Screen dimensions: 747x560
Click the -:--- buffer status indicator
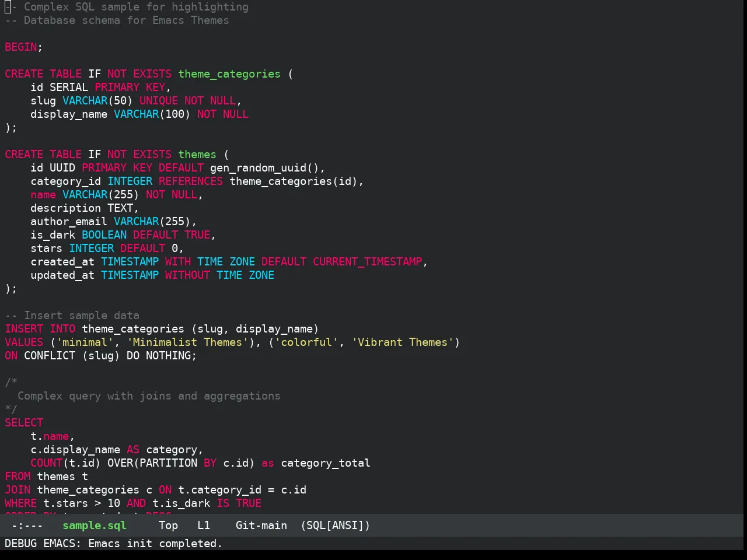click(x=27, y=526)
